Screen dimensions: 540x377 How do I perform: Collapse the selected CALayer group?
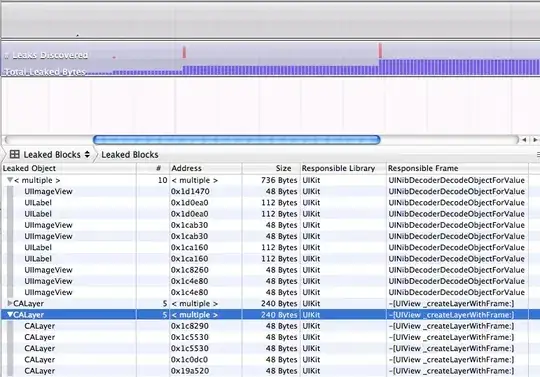10,315
